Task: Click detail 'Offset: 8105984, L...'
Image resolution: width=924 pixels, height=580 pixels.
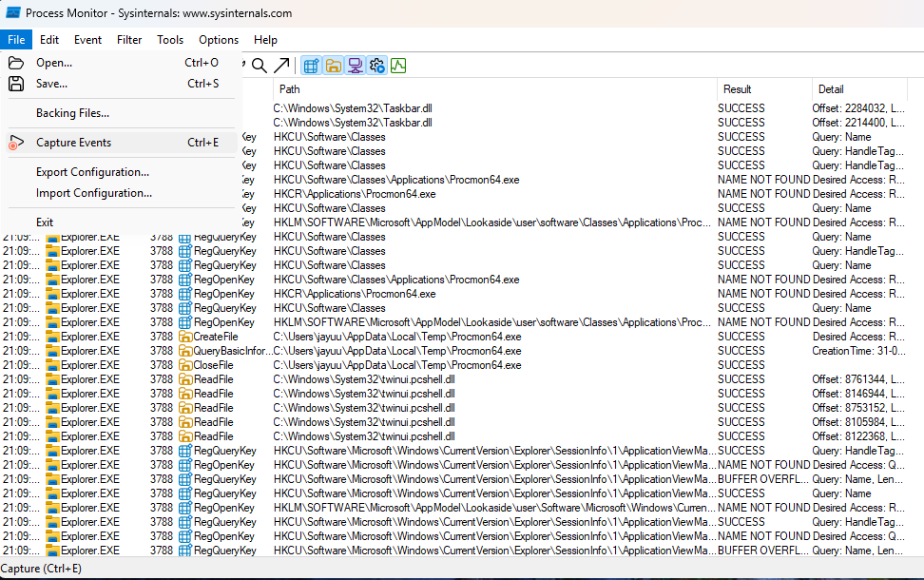Action: click(858, 422)
